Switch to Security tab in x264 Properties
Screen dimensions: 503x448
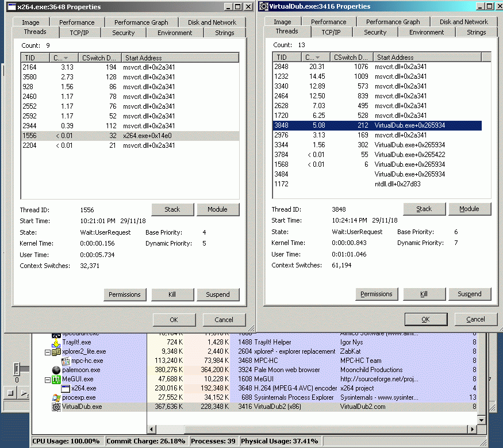tap(124, 33)
